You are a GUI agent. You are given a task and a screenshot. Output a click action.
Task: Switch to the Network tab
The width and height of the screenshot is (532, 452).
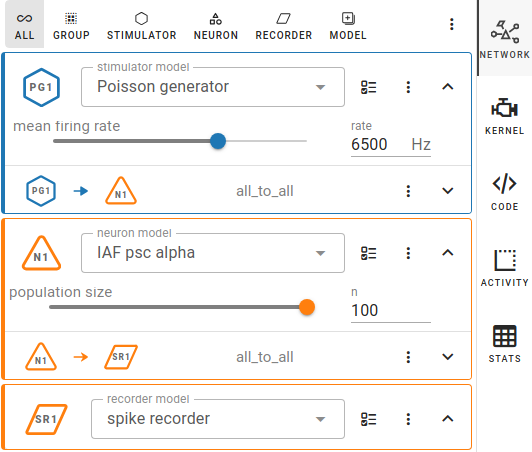505,38
